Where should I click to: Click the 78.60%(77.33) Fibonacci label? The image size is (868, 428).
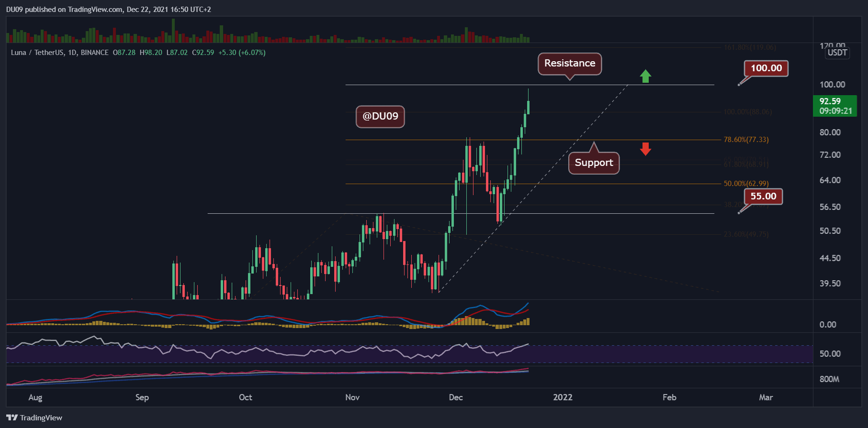(746, 140)
